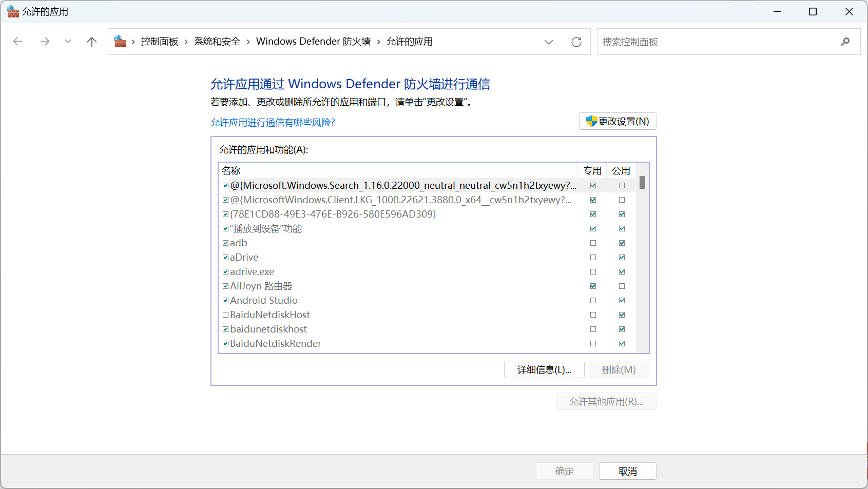
Task: Select the Microsoft.Windows.Search list row
Action: 427,186
